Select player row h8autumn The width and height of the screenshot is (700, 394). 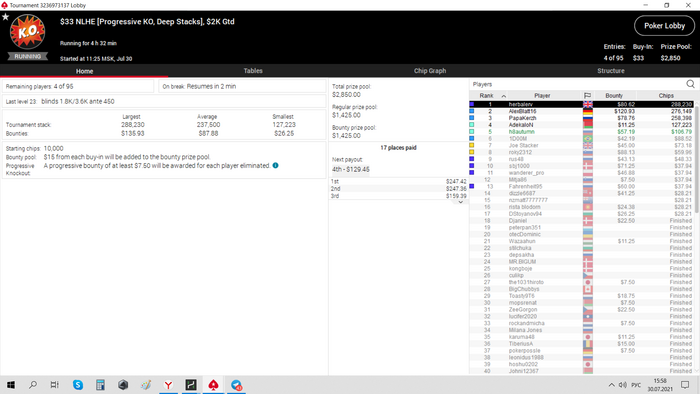tap(582, 132)
